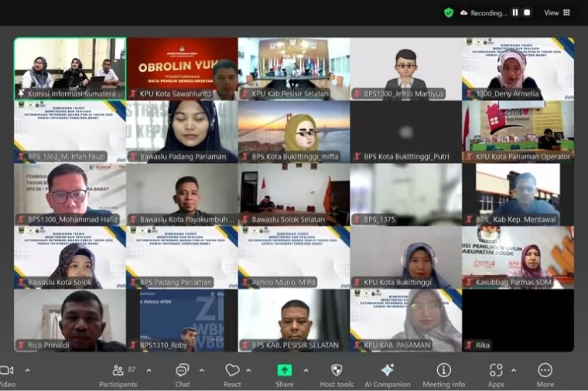Select Rika's black video tile
The height and width of the screenshot is (391, 588).
518,320
